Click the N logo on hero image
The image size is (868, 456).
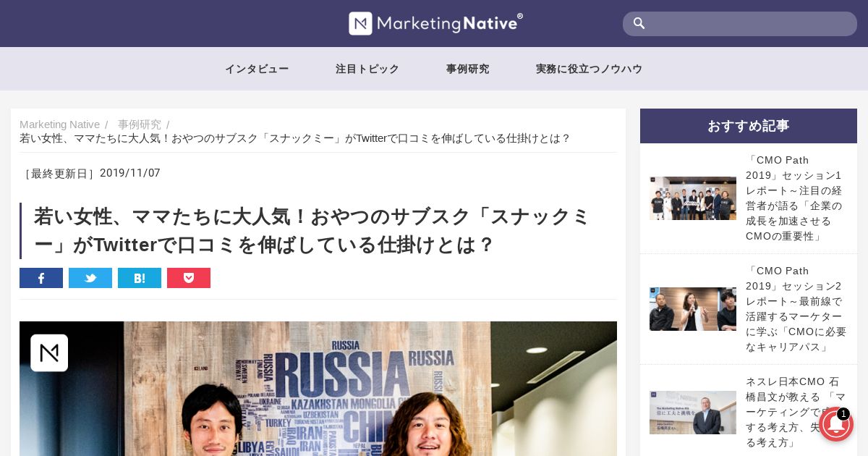coord(49,352)
